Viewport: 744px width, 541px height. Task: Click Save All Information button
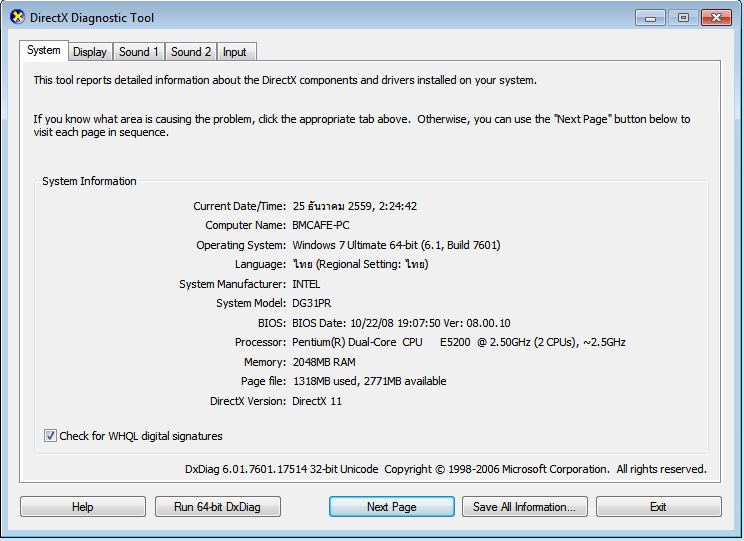pyautogui.click(x=524, y=507)
